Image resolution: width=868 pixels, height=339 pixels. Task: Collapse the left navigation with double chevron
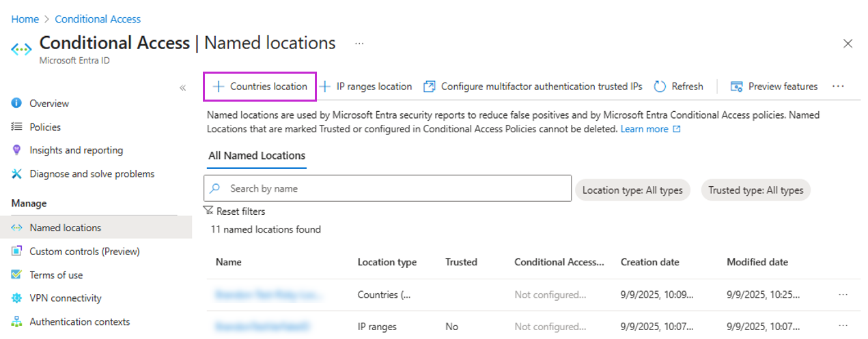[183, 88]
